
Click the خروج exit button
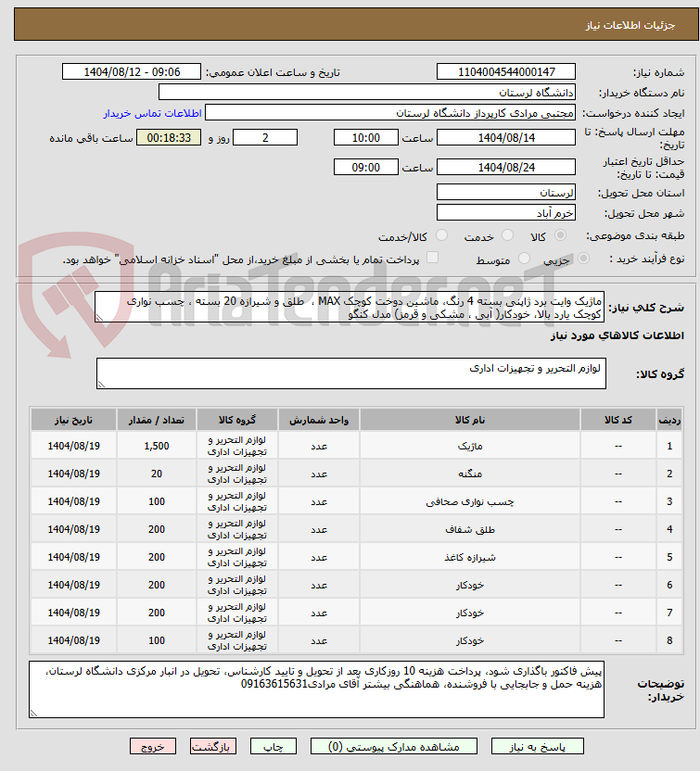pos(153,746)
